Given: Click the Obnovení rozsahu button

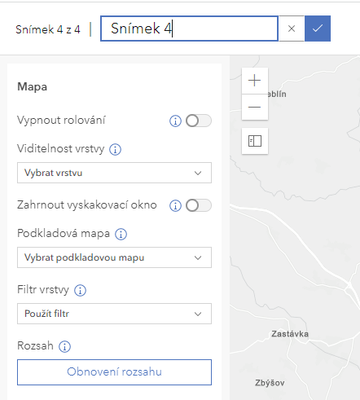Looking at the screenshot, I should [x=114, y=372].
